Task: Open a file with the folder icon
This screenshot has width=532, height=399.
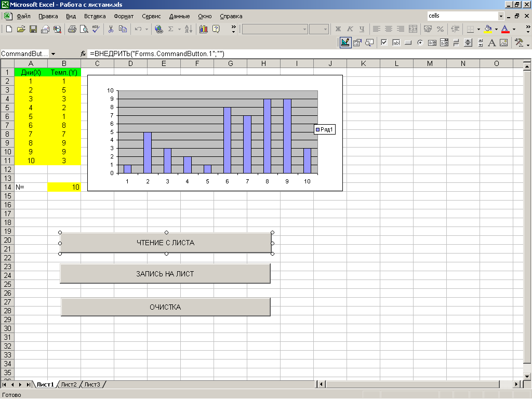Action: click(21, 29)
